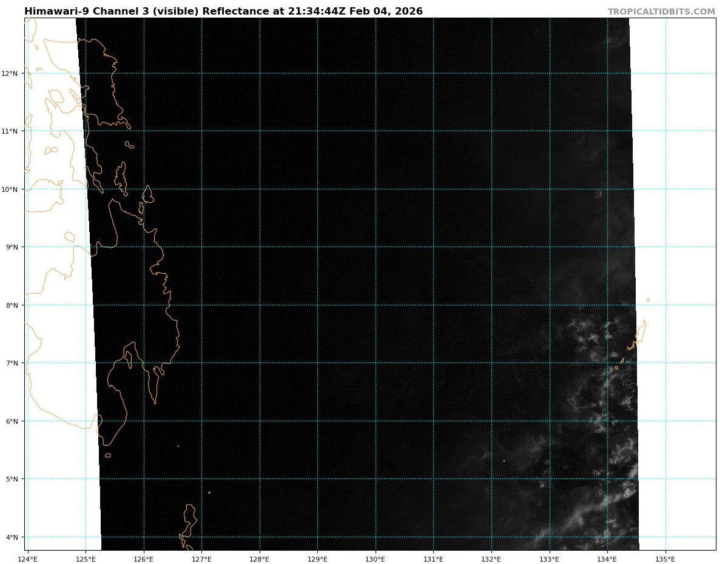Click the TROPICALTIDBITS.COM watermark

click(661, 12)
